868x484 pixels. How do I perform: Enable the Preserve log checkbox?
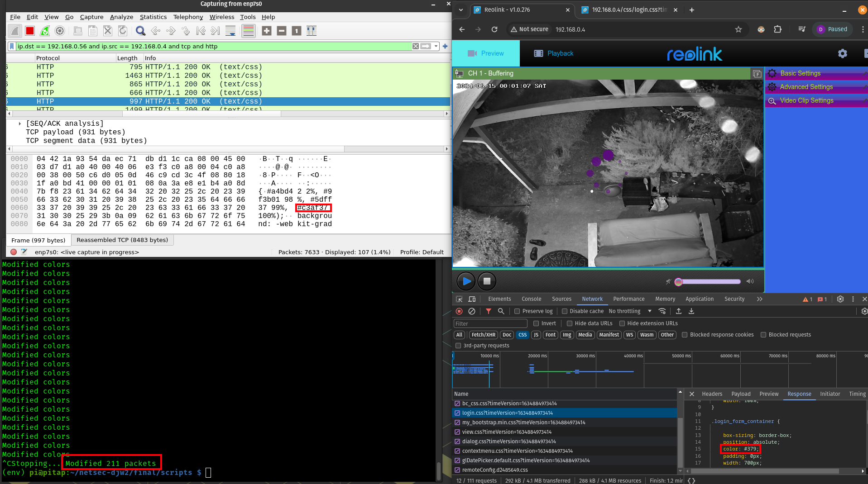pos(517,311)
